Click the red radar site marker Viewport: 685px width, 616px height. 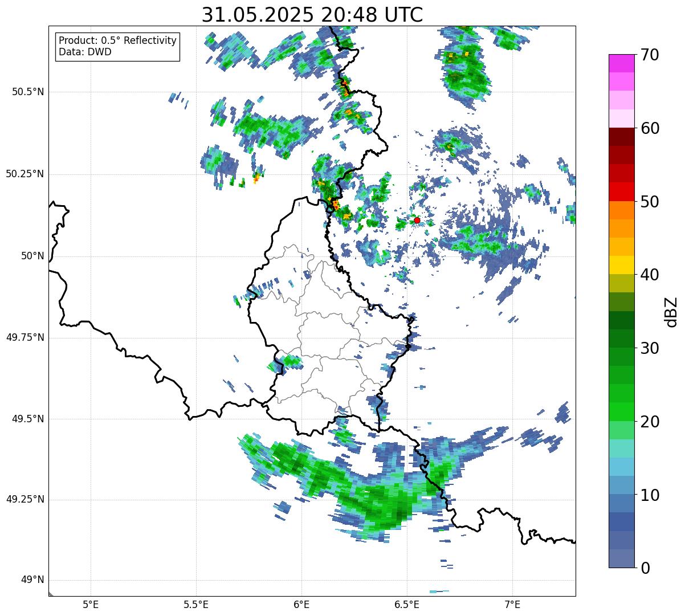pos(417,221)
